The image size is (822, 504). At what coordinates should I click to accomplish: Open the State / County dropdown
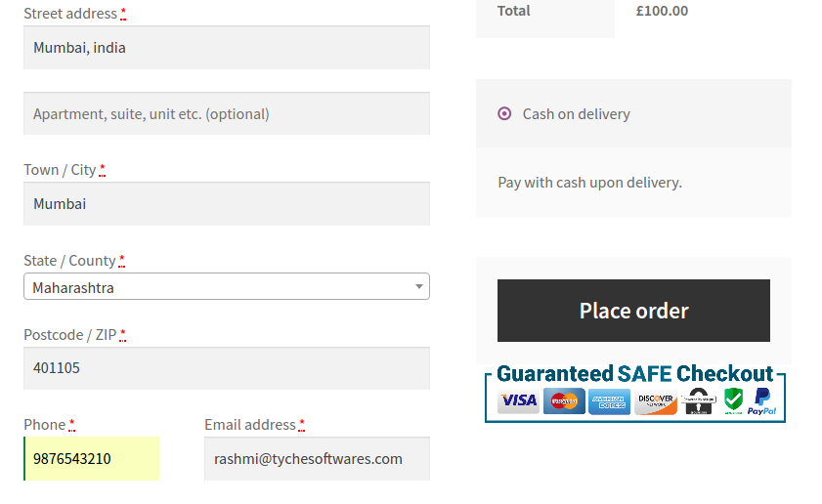point(227,286)
